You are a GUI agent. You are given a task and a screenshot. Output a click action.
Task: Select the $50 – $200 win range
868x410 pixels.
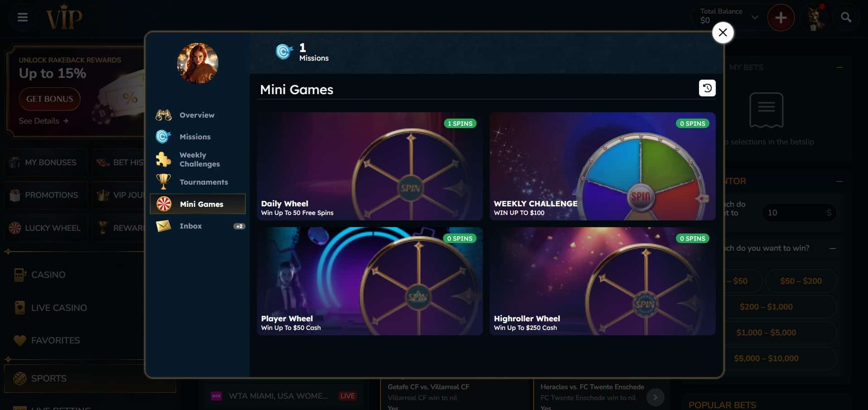click(x=800, y=281)
